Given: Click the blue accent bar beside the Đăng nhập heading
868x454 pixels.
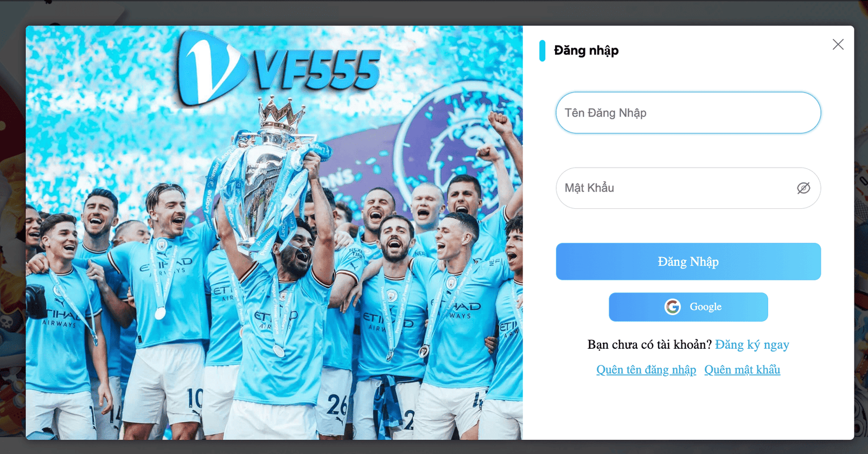Looking at the screenshot, I should coord(542,50).
